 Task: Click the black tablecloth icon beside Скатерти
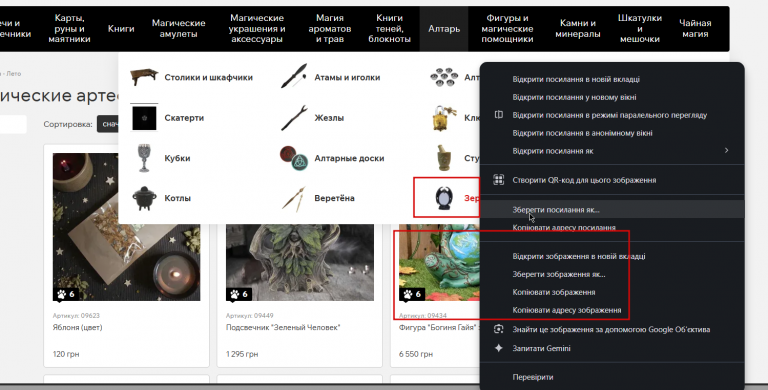144,118
